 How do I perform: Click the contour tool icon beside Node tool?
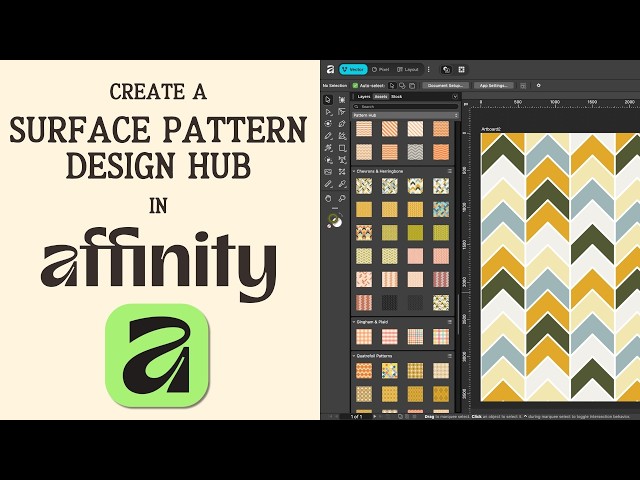342,112
